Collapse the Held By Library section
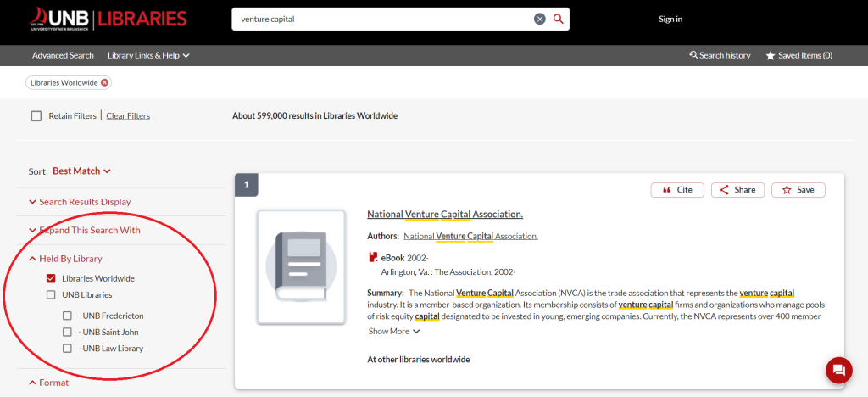 (x=65, y=259)
